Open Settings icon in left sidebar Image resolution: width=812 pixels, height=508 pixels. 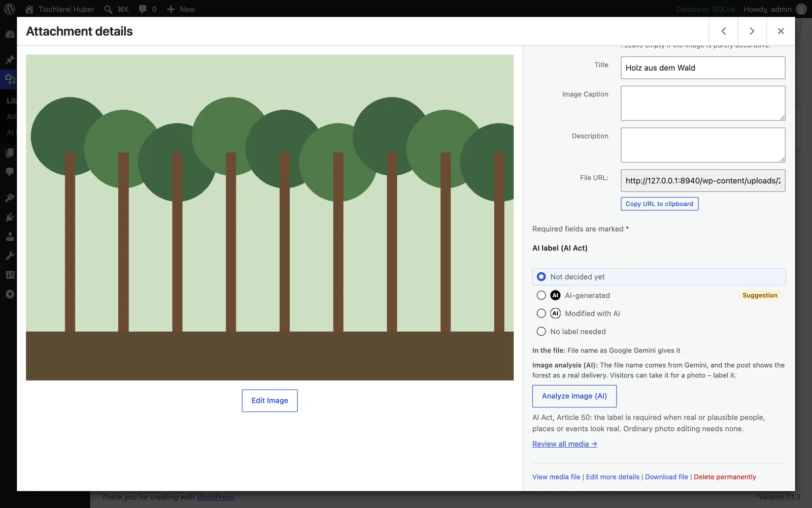click(x=10, y=275)
